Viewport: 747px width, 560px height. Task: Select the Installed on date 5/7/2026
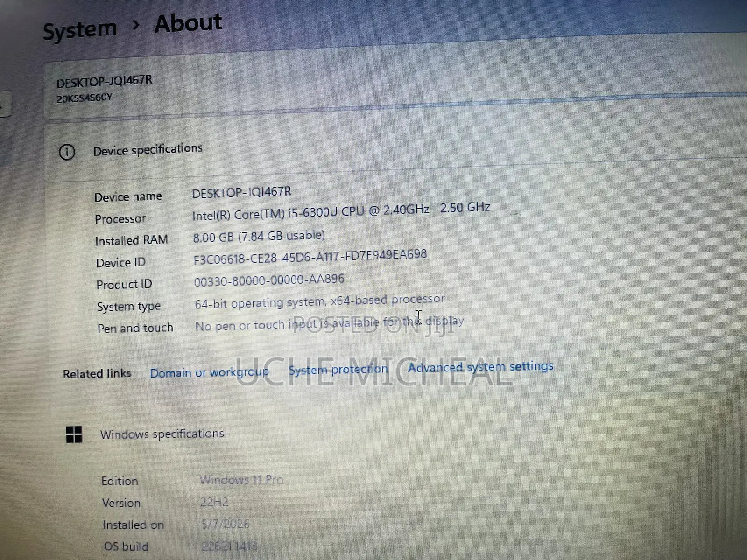(x=225, y=524)
